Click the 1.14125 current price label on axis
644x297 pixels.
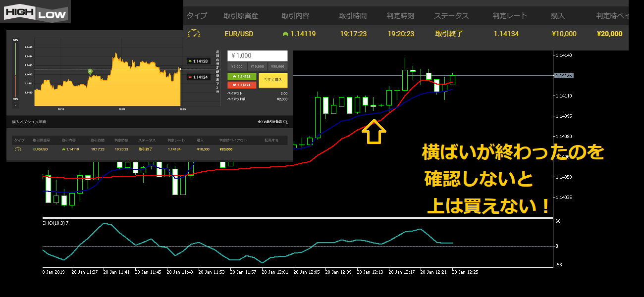tap(563, 76)
